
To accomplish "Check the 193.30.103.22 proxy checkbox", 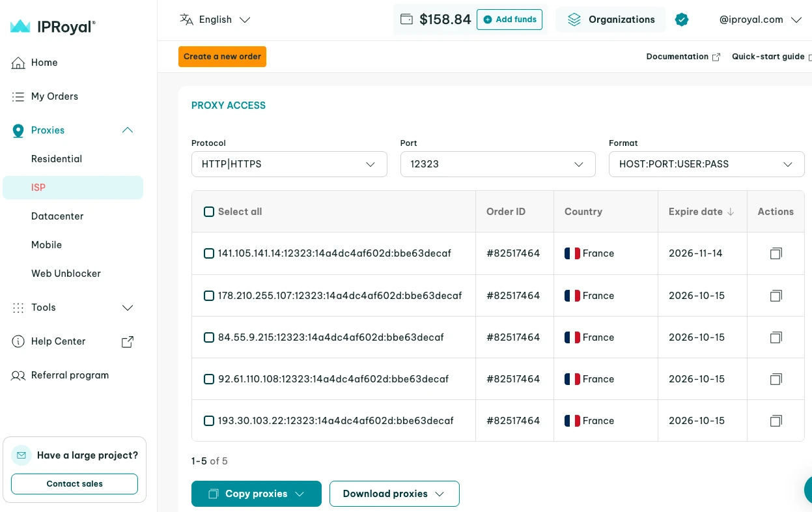I will click(209, 421).
